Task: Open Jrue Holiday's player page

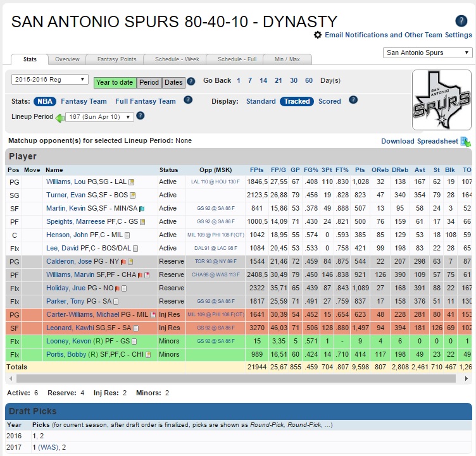Action: click(x=66, y=288)
